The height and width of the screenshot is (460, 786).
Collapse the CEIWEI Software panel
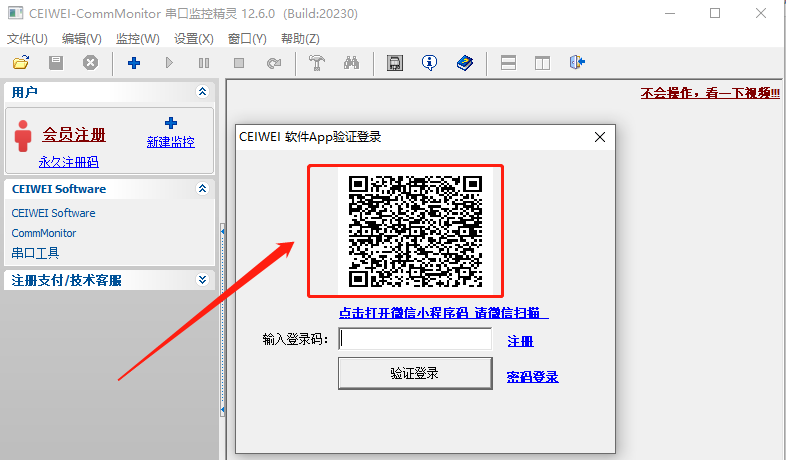pos(203,188)
